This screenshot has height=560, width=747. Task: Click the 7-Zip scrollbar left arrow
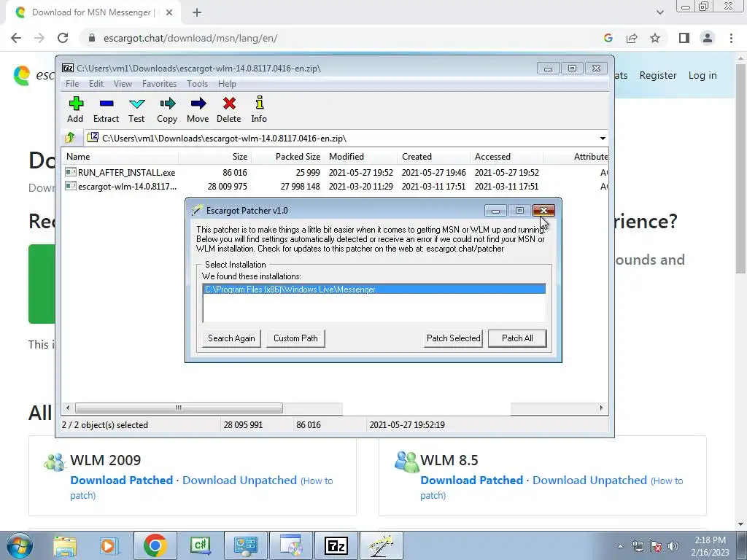(68, 408)
